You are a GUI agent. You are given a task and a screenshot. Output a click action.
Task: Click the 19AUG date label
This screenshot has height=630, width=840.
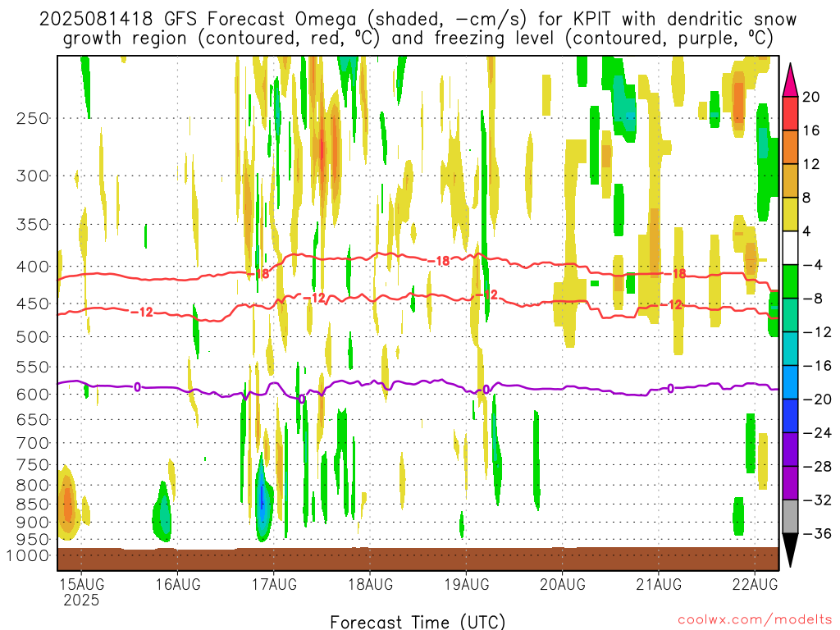click(467, 584)
